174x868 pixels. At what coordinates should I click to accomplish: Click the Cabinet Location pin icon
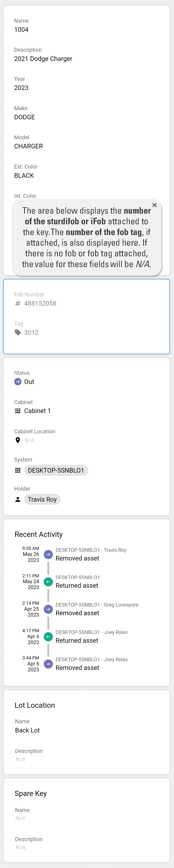tap(18, 440)
